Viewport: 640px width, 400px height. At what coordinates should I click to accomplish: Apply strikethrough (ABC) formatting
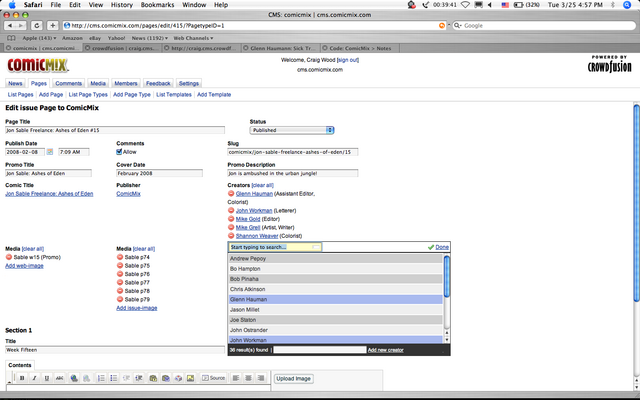(x=59, y=378)
